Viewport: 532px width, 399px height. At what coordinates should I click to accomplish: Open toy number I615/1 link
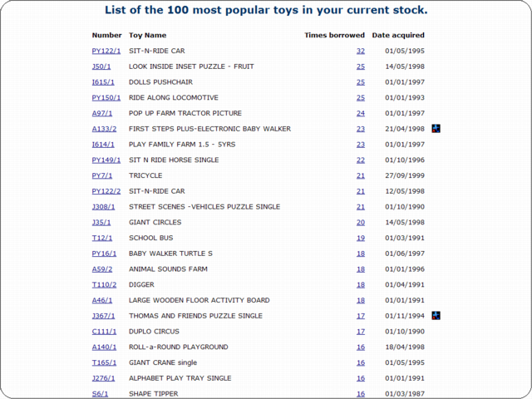103,82
